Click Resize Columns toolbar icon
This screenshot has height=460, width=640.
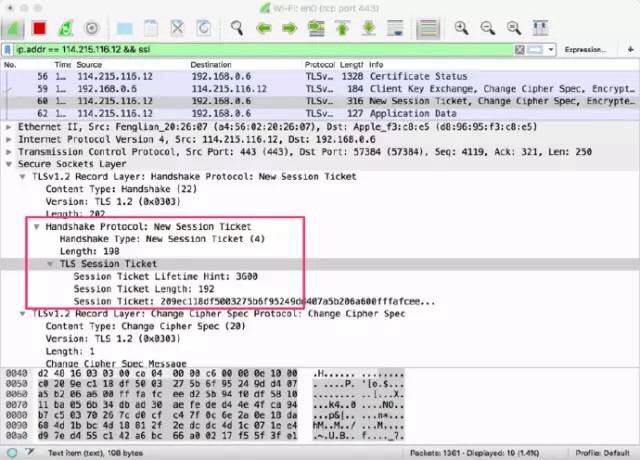(x=540, y=28)
